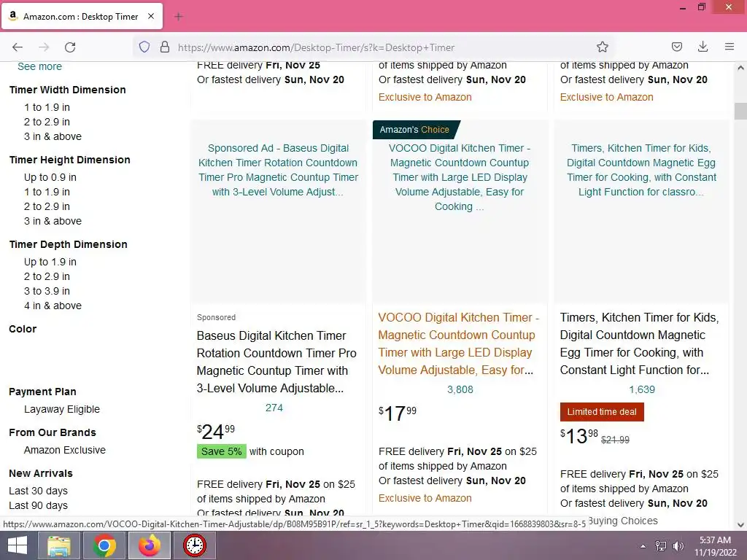Filter timer height 2 to 2.9 in

(x=47, y=206)
